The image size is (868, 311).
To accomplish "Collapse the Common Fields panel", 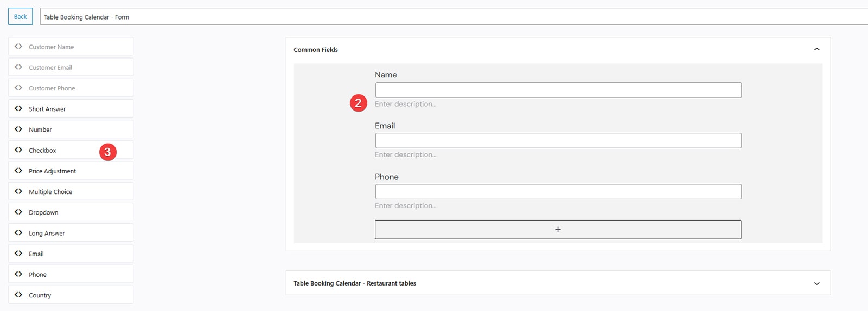I will click(x=816, y=49).
